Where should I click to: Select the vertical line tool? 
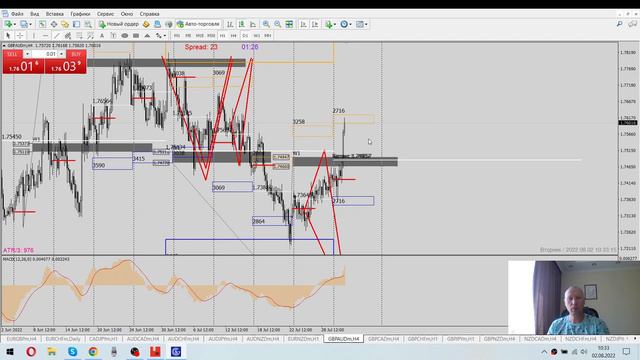pyautogui.click(x=33, y=36)
